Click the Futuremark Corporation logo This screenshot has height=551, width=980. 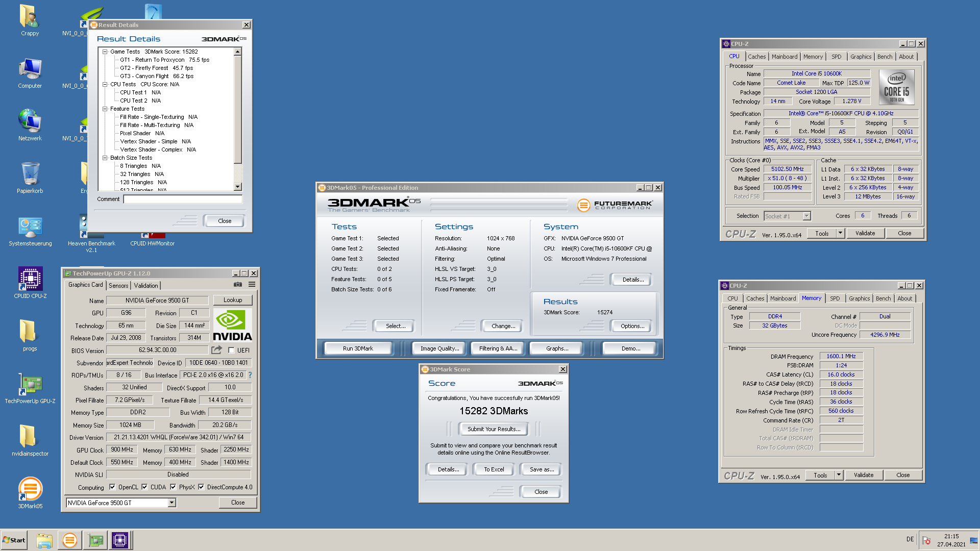(615, 205)
